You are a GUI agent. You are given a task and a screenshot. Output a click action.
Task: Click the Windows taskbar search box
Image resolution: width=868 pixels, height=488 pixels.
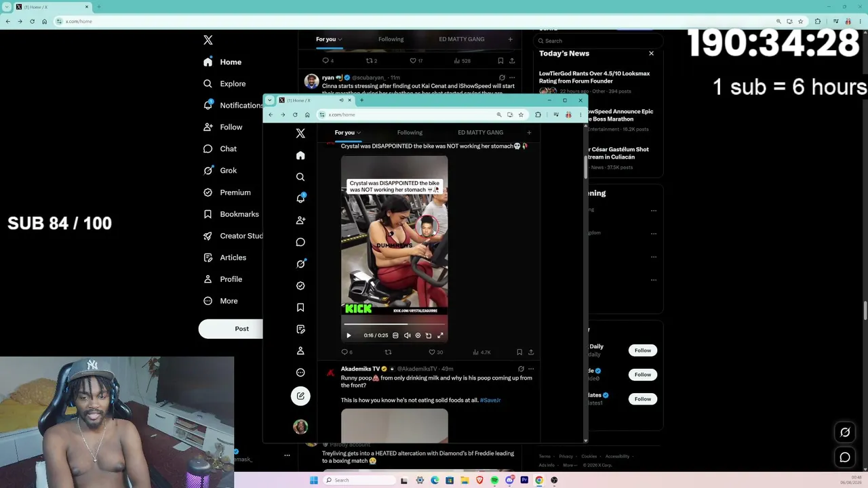[x=357, y=480]
